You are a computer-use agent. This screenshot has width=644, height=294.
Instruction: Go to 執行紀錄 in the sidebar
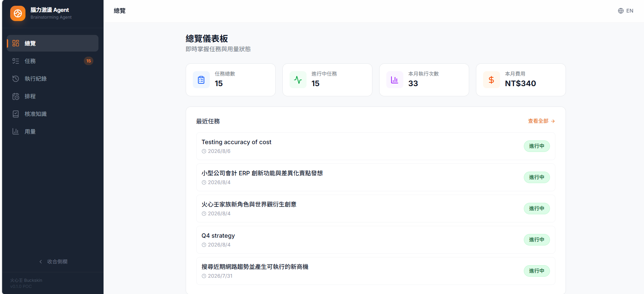(53, 79)
